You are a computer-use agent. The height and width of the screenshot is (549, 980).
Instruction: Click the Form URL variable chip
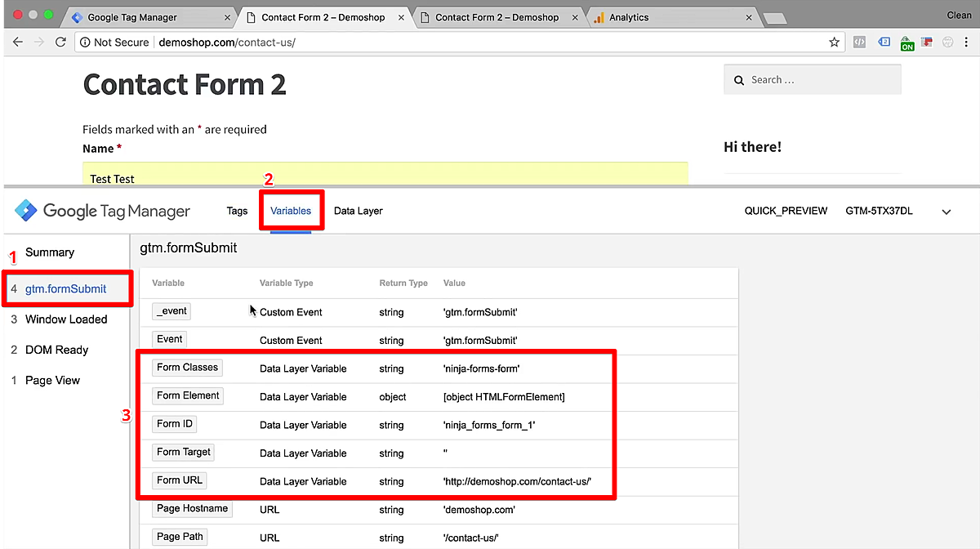[180, 480]
